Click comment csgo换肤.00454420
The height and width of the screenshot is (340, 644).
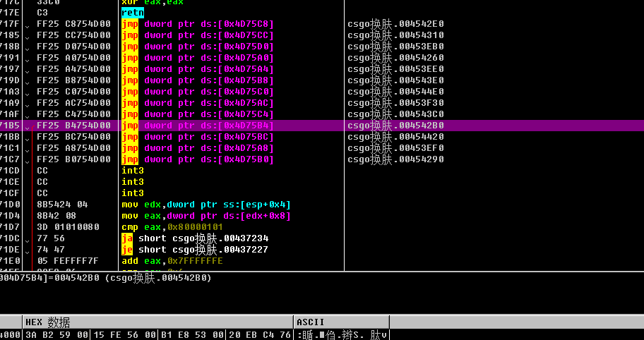[x=395, y=137]
